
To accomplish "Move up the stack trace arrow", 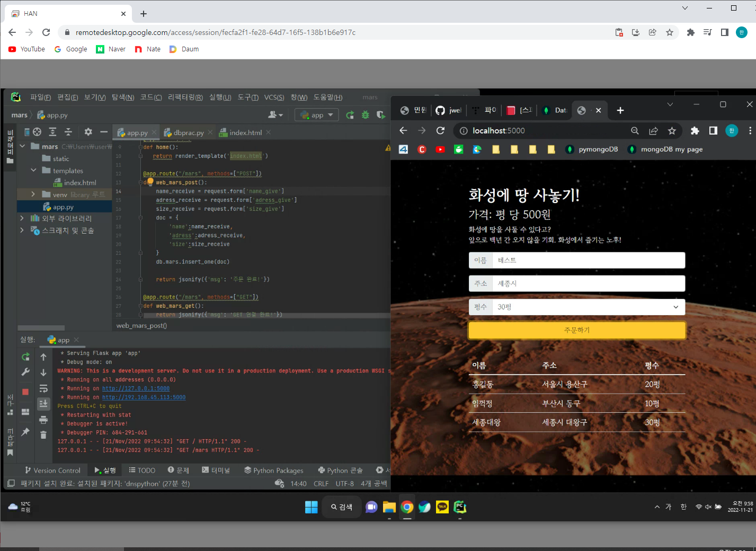I will point(43,357).
